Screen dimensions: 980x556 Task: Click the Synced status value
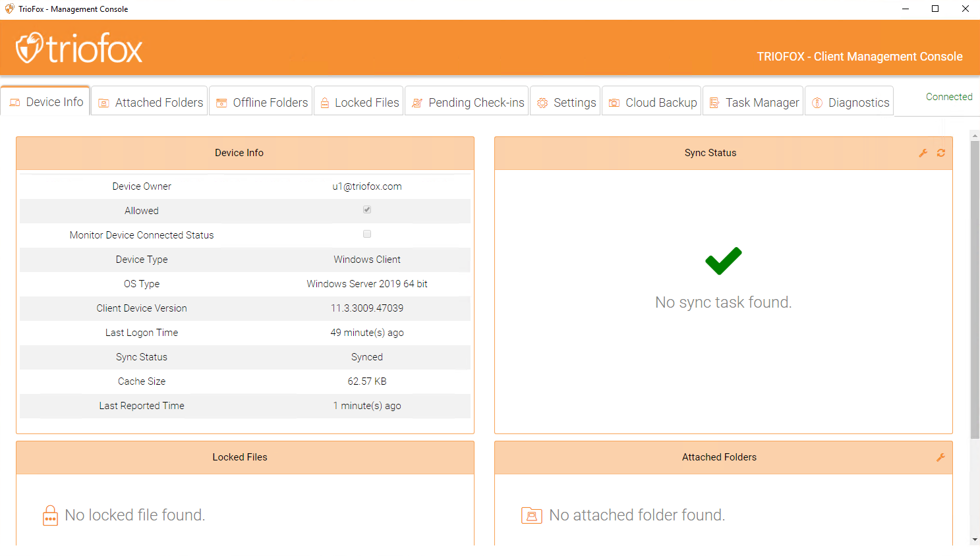367,357
